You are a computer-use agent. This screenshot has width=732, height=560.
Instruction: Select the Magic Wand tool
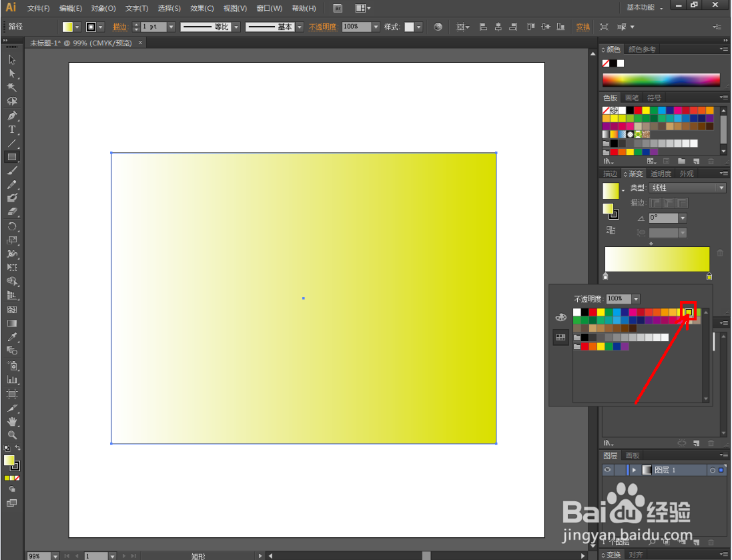[x=12, y=87]
